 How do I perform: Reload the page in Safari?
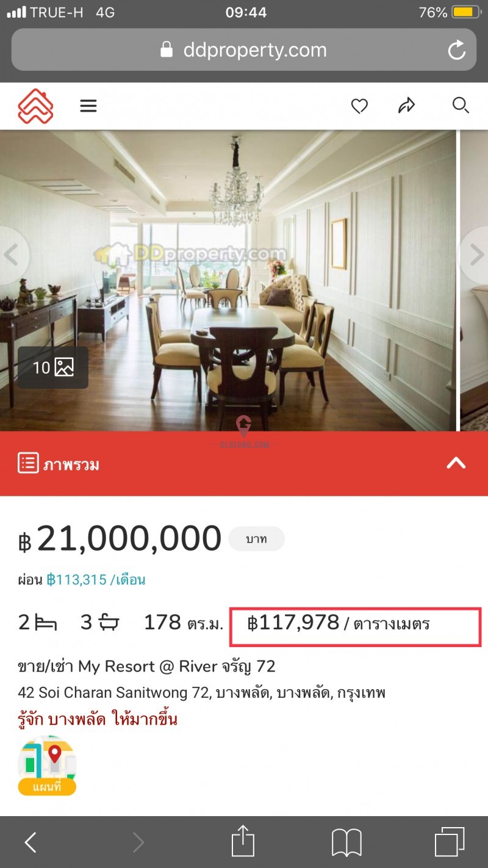coord(456,50)
